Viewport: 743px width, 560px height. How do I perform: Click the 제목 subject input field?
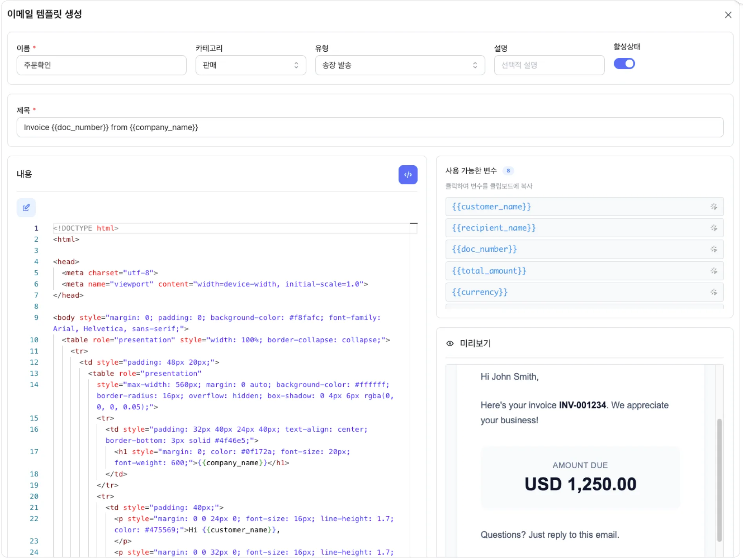tap(370, 127)
